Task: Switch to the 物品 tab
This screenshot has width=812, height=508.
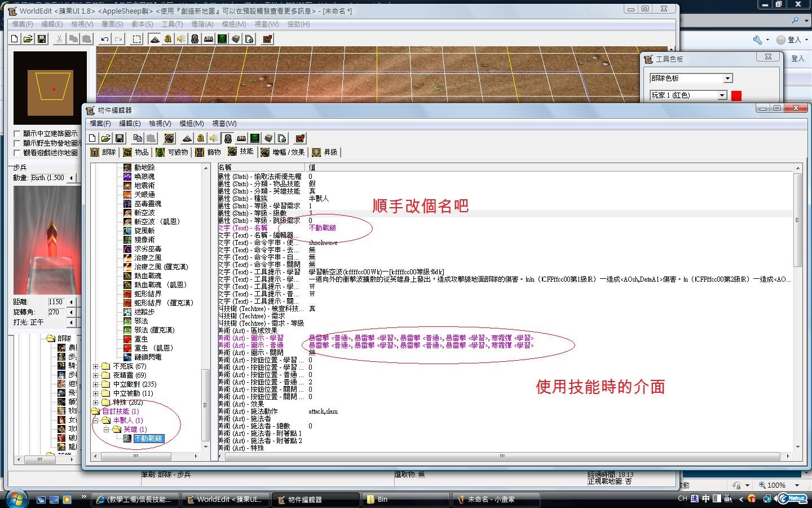Action: 136,152
